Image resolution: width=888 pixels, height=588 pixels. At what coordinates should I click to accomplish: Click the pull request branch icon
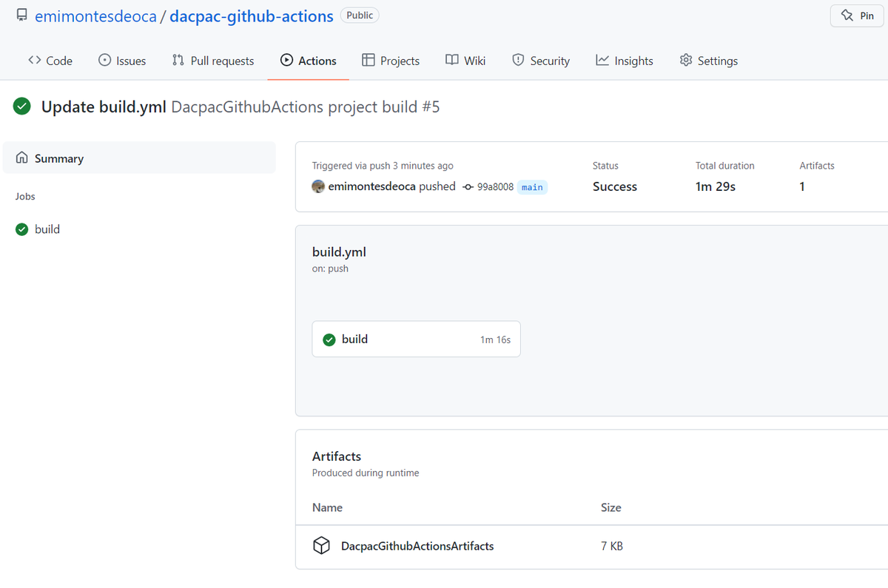click(178, 61)
